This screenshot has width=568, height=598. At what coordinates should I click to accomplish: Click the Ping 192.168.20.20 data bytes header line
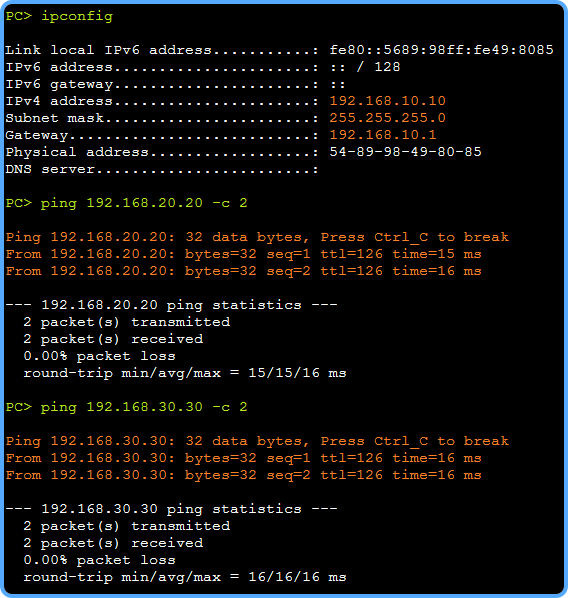(257, 237)
